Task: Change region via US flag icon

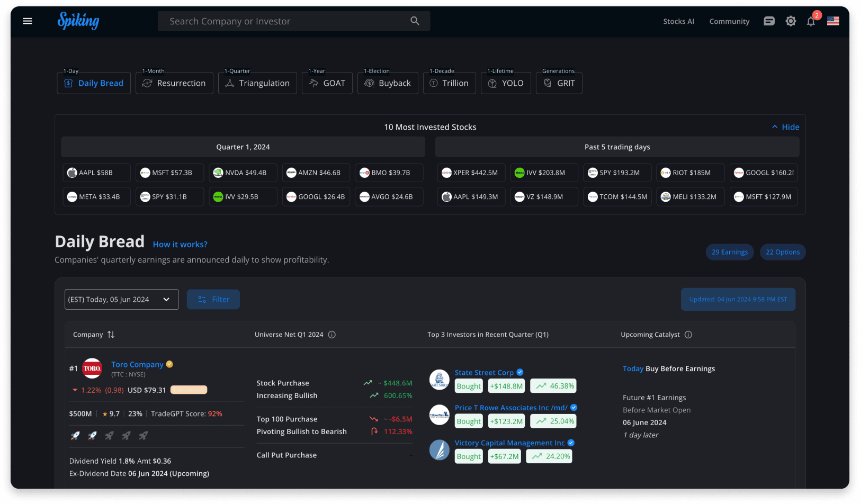Action: (x=833, y=21)
